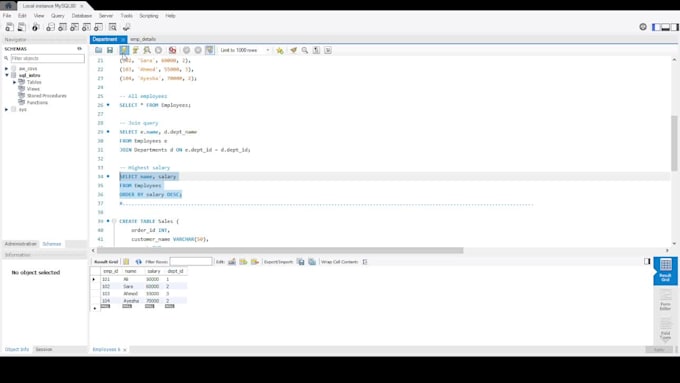Import records from external file icon
Screen dimensions: 680x383
click(312, 262)
